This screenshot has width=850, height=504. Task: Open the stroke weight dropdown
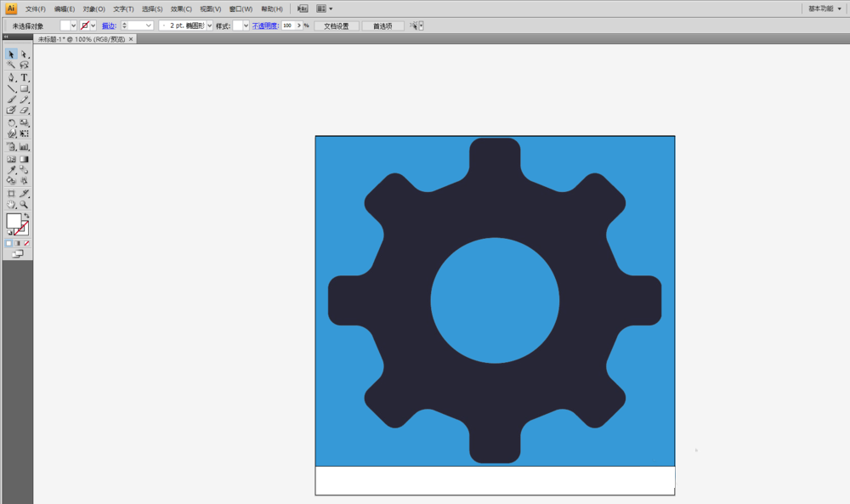point(149,25)
